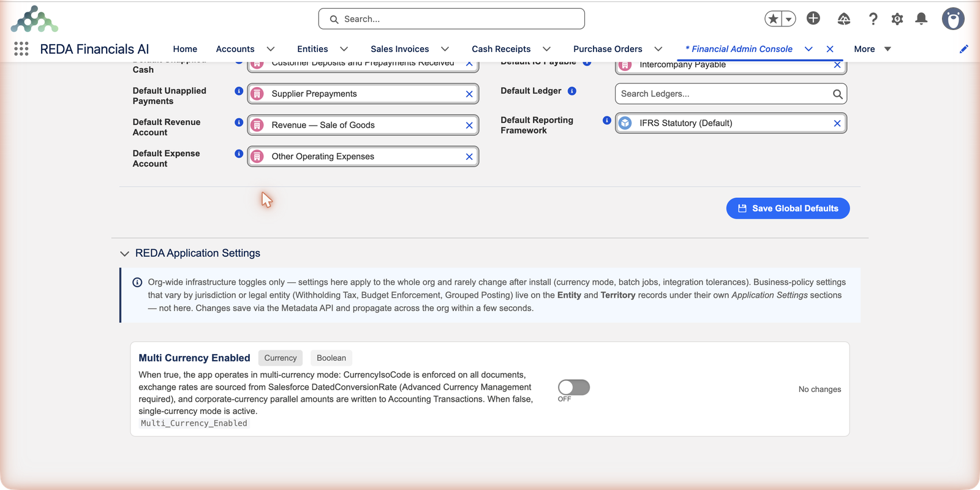Expand the Sales Invoices dropdown chevron
The width and height of the screenshot is (980, 490).
tap(445, 49)
